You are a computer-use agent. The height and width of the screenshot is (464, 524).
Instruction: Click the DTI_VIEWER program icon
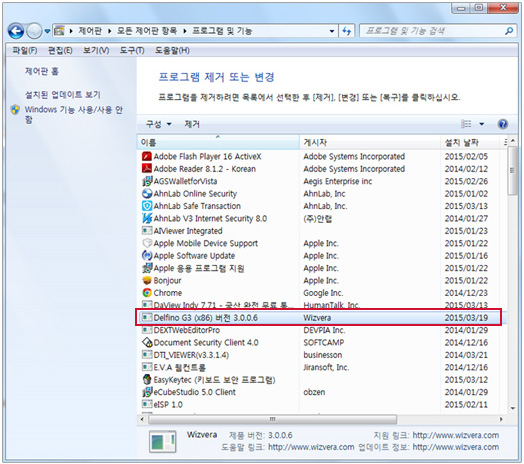(x=147, y=355)
